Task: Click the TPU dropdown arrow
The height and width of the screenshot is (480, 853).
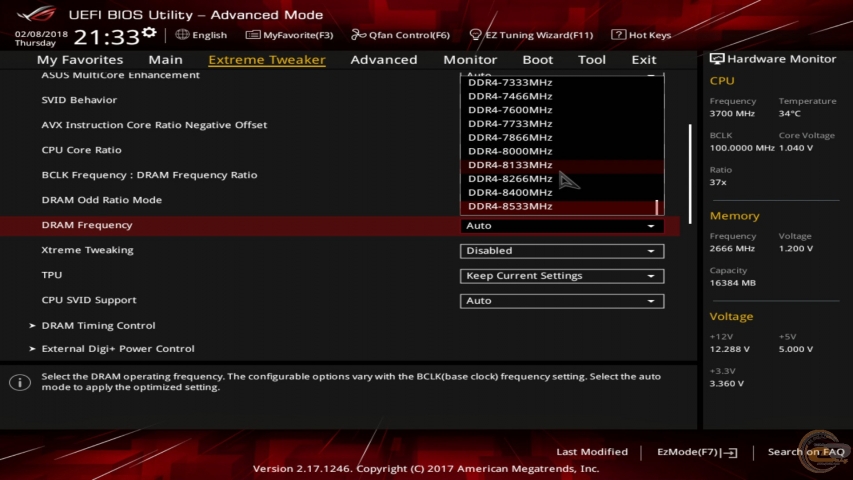Action: pos(651,276)
